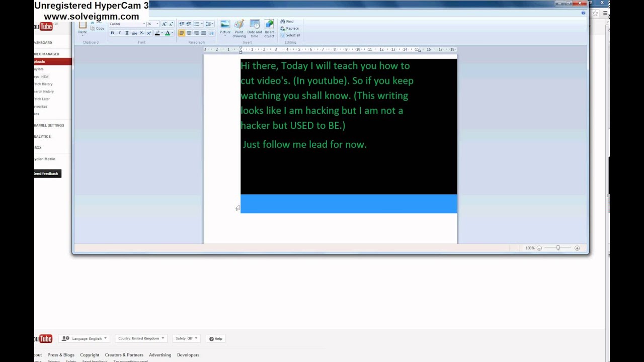Click the Decrease indent icon
The image size is (644, 362).
pos(182,24)
